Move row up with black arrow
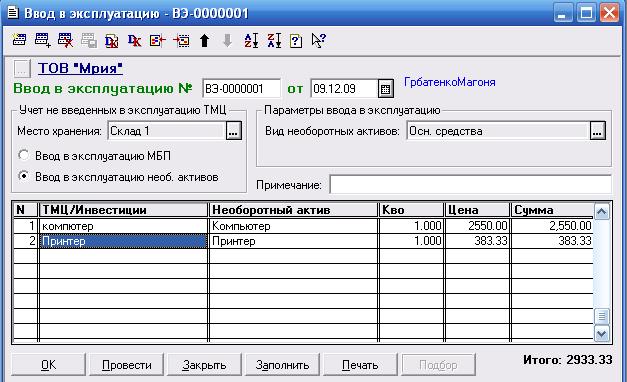This screenshot has height=382, width=627. [204, 40]
